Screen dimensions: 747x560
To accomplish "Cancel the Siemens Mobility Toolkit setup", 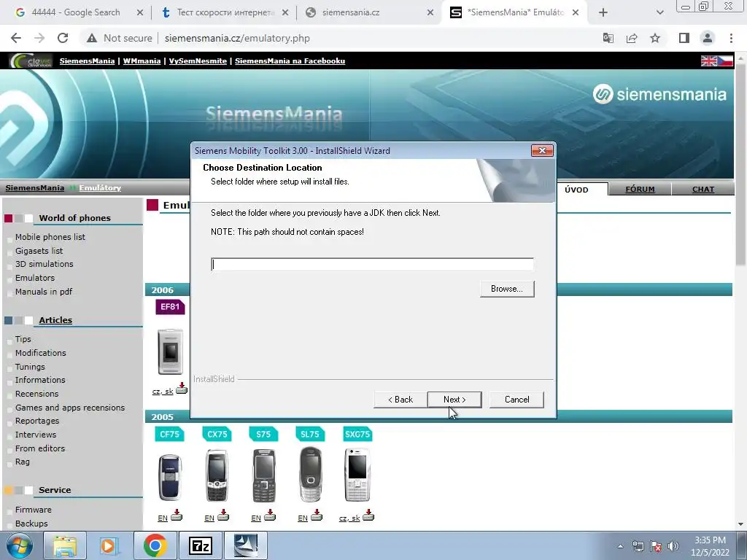I will (516, 400).
